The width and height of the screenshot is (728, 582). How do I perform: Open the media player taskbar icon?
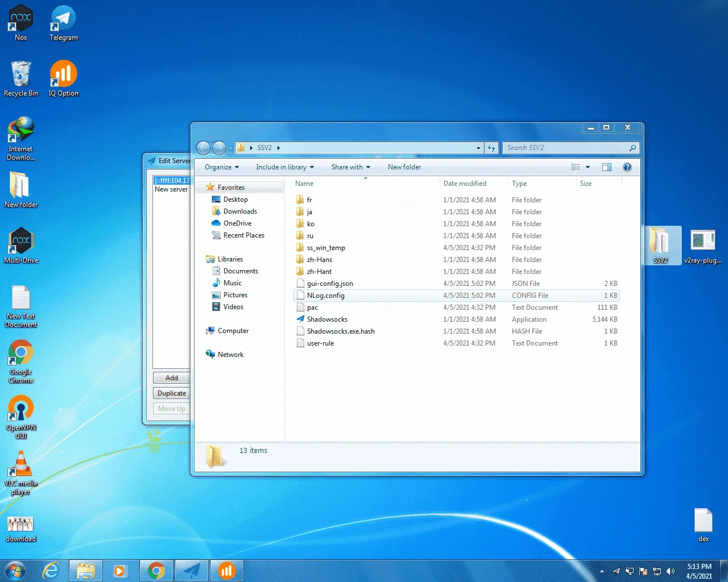click(x=119, y=571)
